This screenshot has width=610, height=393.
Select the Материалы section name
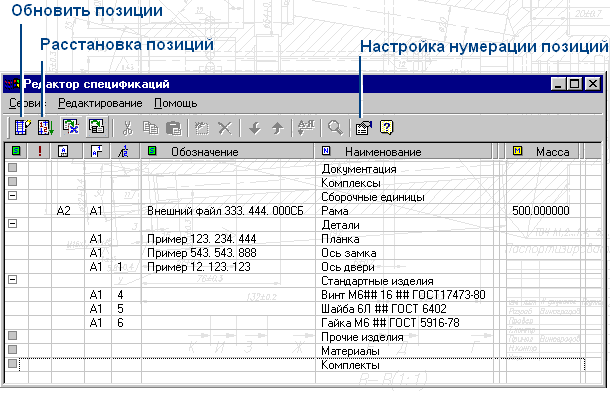(350, 351)
